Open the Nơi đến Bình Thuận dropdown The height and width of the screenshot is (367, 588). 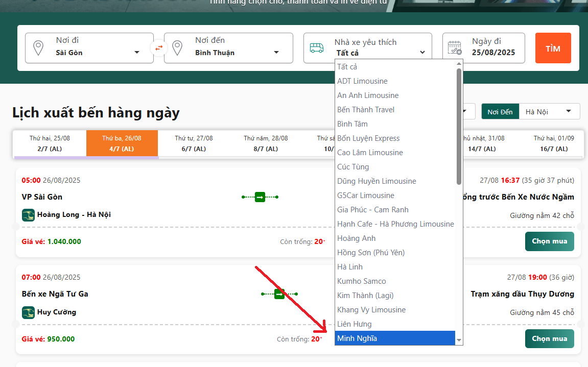pyautogui.click(x=237, y=53)
